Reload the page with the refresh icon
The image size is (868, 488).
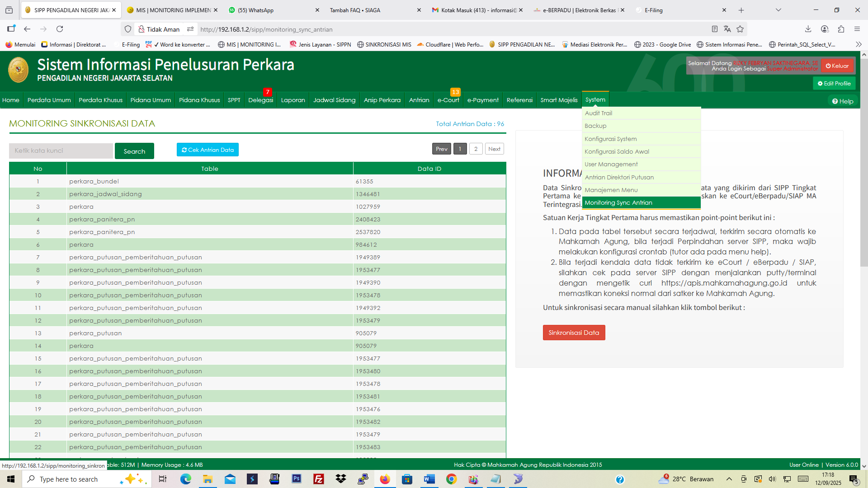click(60, 29)
